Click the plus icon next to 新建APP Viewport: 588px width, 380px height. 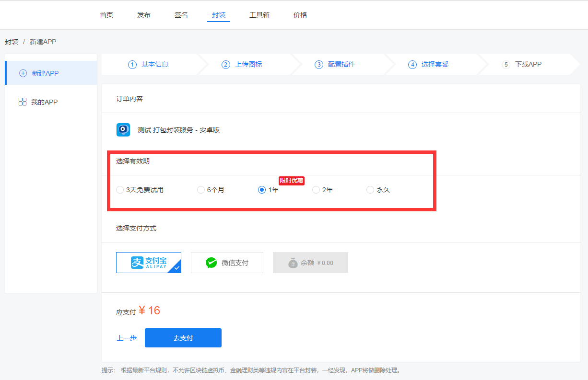pyautogui.click(x=23, y=73)
